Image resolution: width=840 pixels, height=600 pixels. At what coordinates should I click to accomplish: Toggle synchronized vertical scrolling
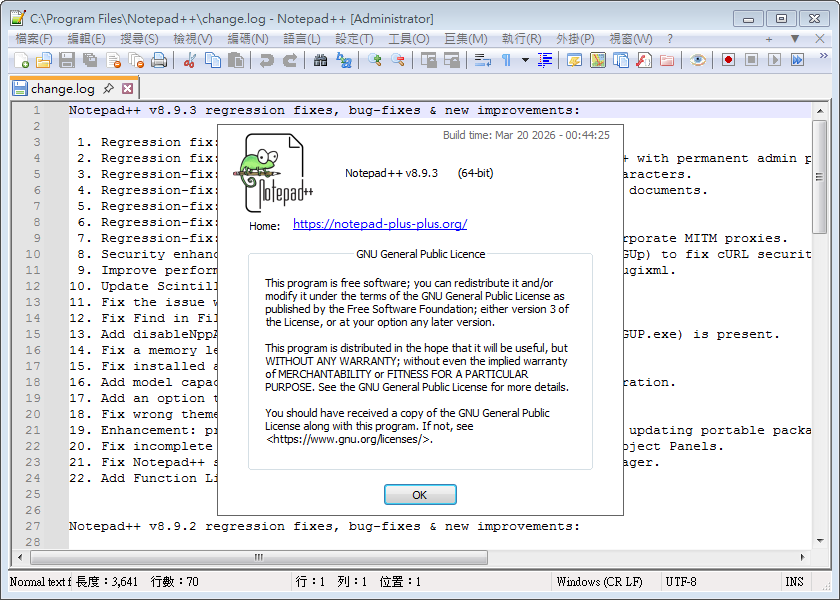(429, 60)
